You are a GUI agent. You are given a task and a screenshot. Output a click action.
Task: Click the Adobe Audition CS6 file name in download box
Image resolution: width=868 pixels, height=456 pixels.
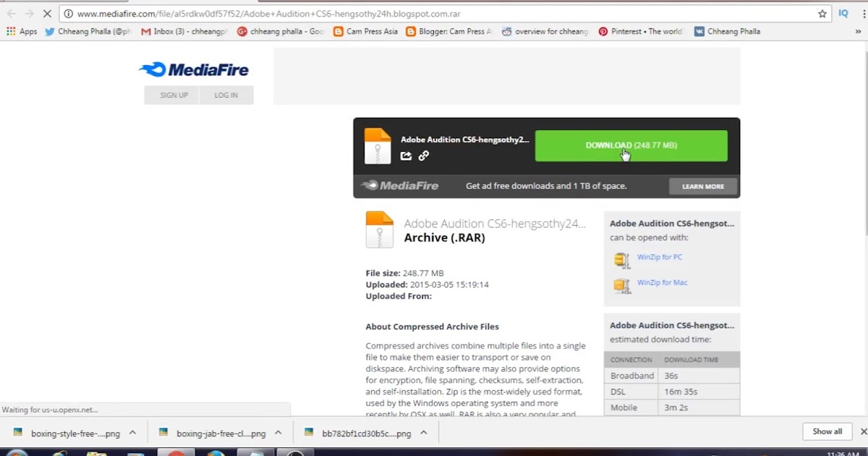click(465, 140)
